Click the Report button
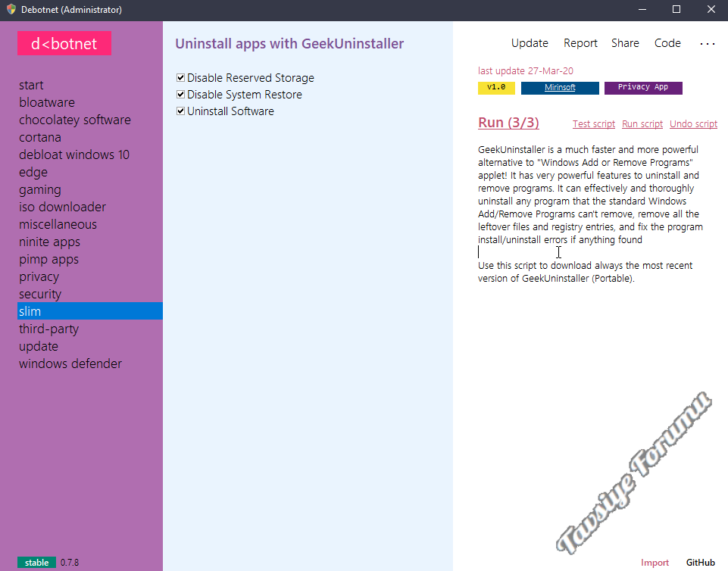Image resolution: width=728 pixels, height=571 pixels. 580,43
